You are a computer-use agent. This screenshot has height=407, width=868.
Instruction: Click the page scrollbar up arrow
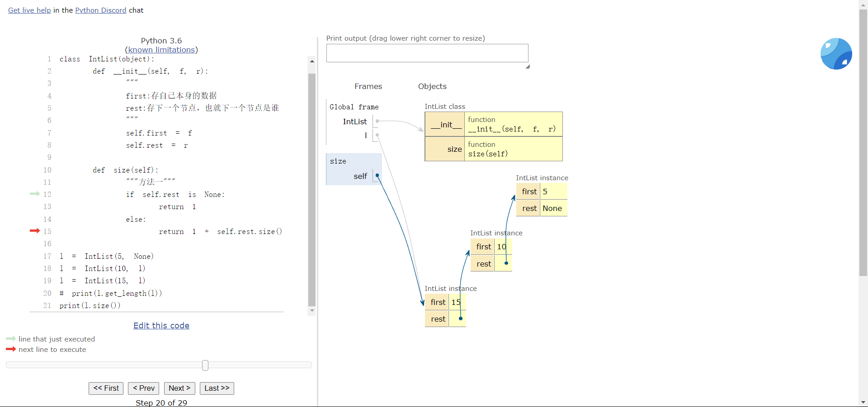(863, 4)
